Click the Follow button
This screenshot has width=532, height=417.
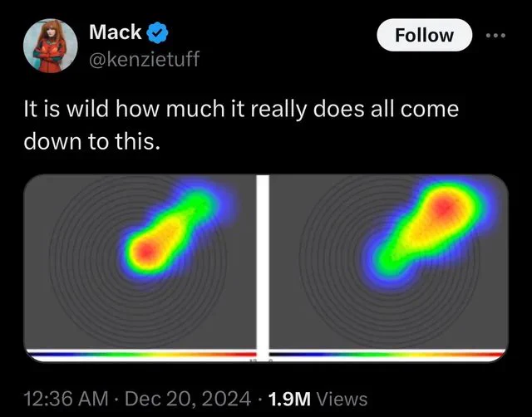click(424, 35)
